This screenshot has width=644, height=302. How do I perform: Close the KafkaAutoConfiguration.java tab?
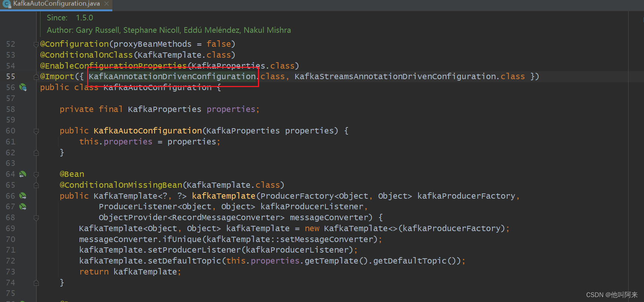point(107,4)
